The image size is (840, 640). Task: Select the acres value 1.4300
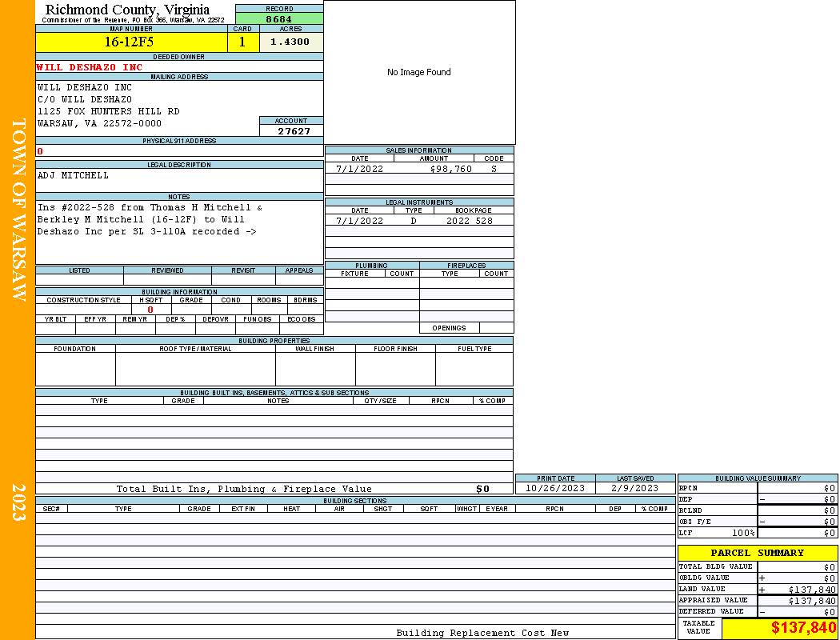click(290, 42)
